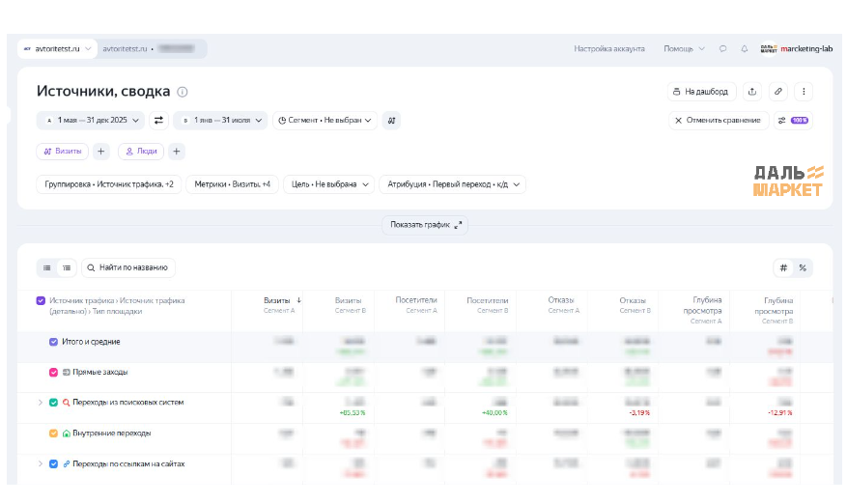Viewport: 847px width, 504px height.
Task: Open the Метрики • Визиты +4 selector
Action: 233,184
